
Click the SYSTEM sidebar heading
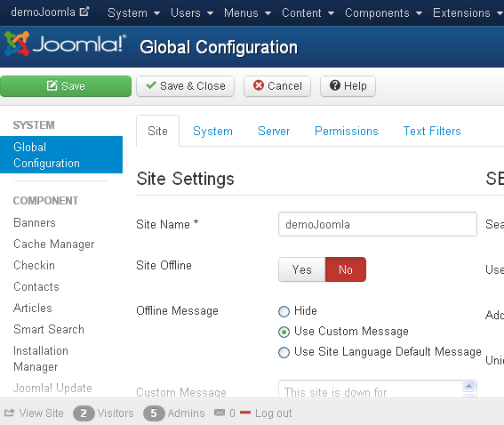click(34, 125)
